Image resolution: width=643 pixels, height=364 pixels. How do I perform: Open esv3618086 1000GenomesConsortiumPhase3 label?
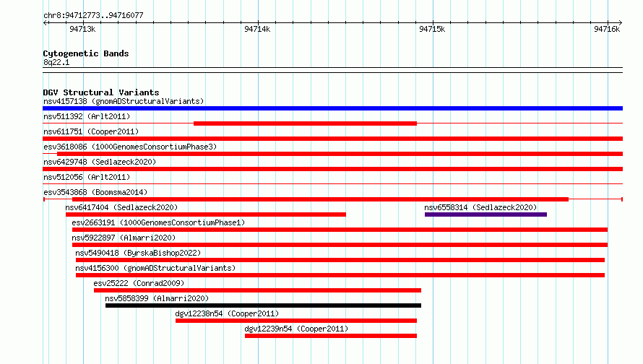click(130, 147)
